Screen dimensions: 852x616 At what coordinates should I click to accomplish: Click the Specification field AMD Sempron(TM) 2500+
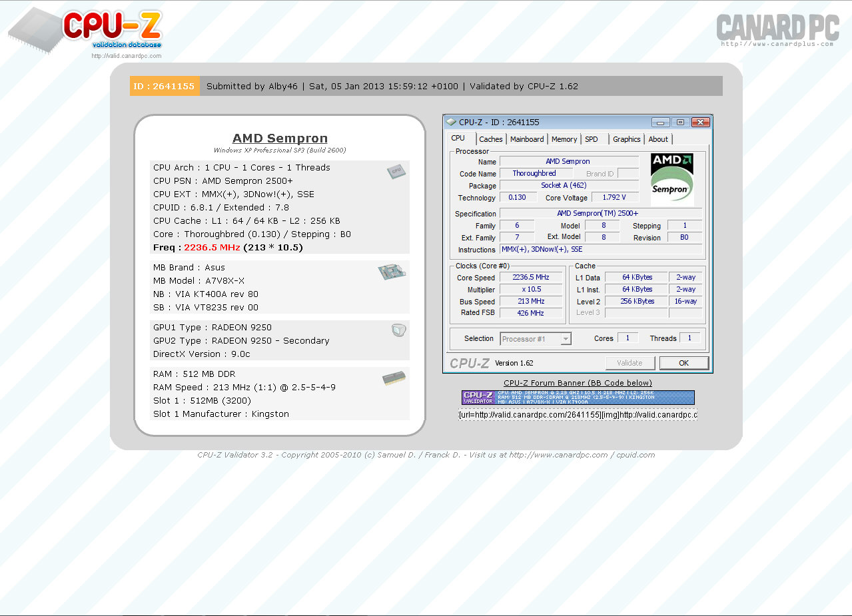click(600, 213)
